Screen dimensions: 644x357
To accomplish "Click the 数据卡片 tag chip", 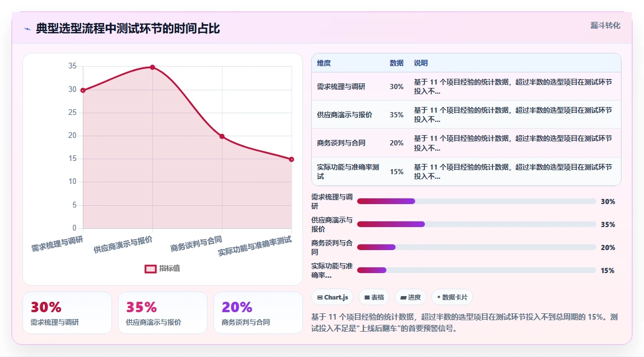I will tap(452, 297).
